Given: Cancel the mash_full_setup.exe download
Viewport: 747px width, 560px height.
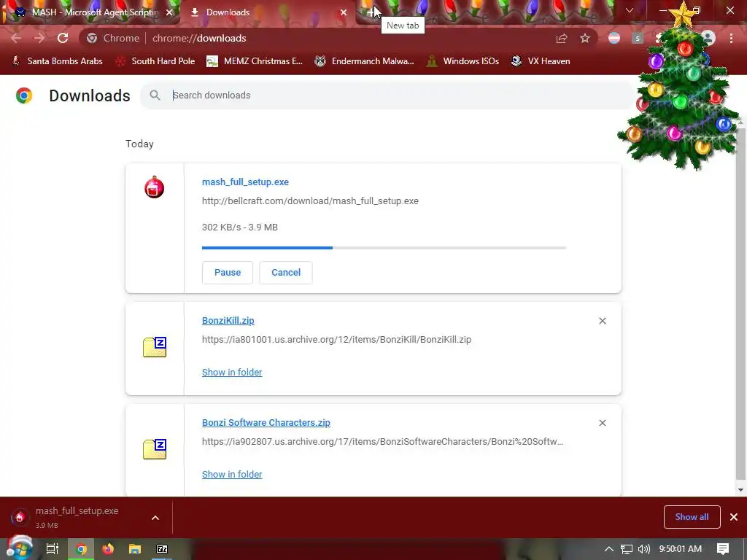Looking at the screenshot, I should click(x=286, y=273).
